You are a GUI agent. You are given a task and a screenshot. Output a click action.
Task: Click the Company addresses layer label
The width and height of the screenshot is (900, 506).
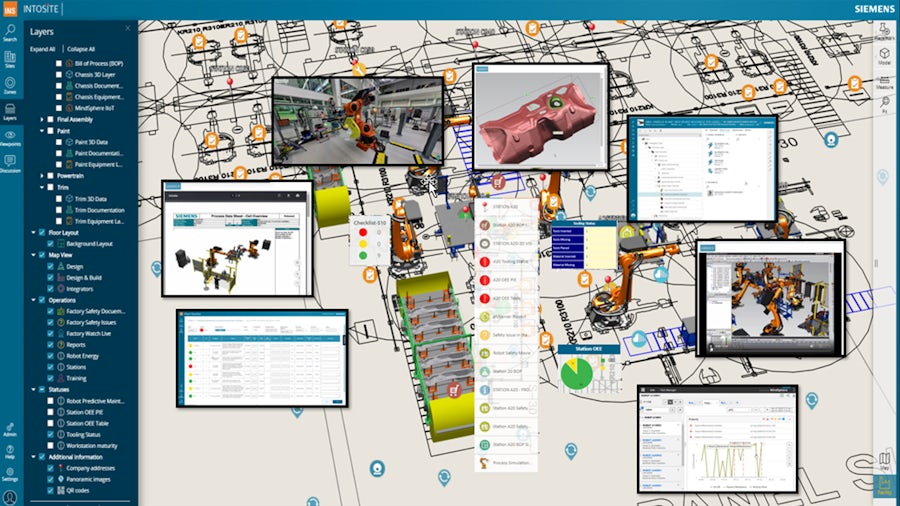(x=91, y=468)
